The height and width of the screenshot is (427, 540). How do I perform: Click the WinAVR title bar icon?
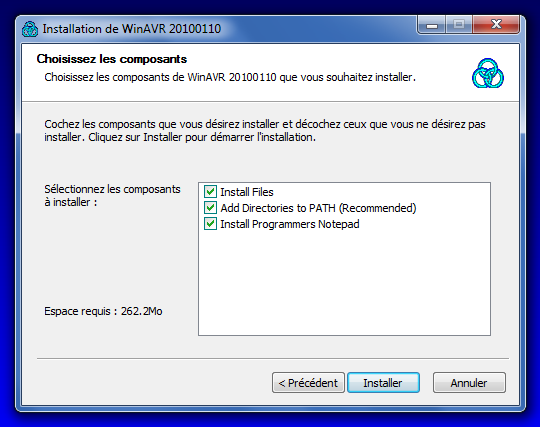click(30, 29)
